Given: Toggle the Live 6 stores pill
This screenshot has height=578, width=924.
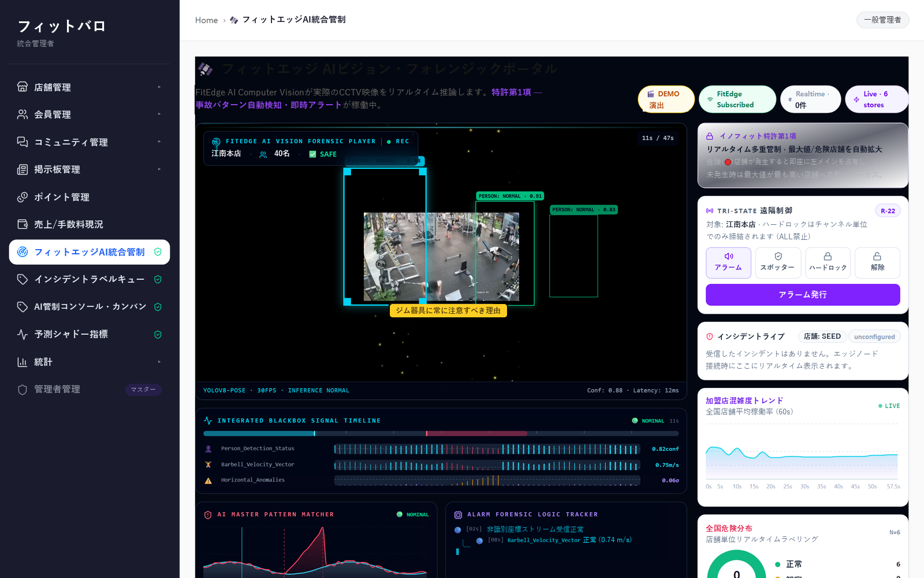Looking at the screenshot, I should [x=877, y=99].
